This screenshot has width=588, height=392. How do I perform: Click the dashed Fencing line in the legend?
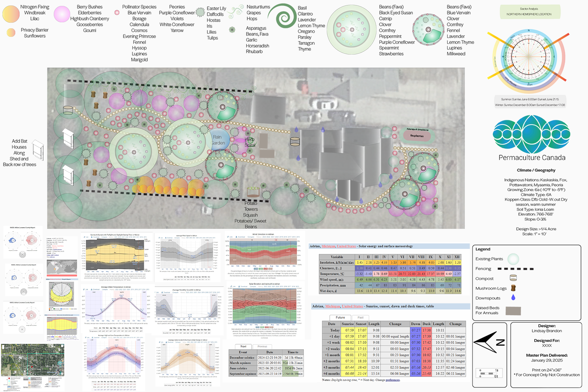tap(515, 269)
